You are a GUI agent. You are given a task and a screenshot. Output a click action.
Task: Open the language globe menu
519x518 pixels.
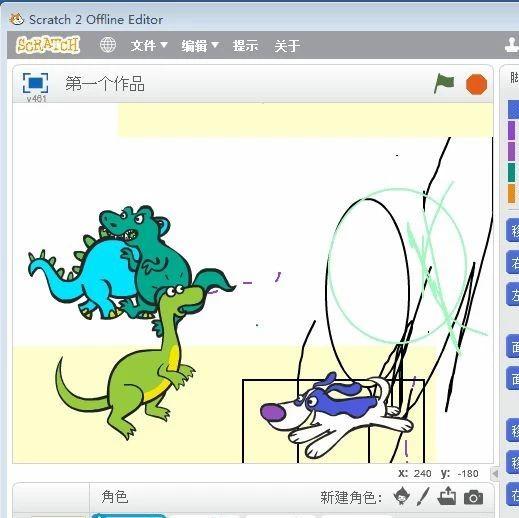click(x=108, y=45)
